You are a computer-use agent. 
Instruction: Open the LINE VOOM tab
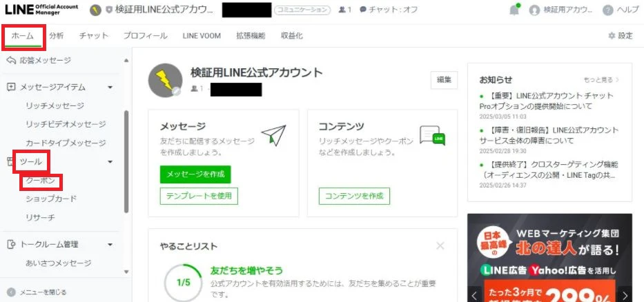point(202,36)
